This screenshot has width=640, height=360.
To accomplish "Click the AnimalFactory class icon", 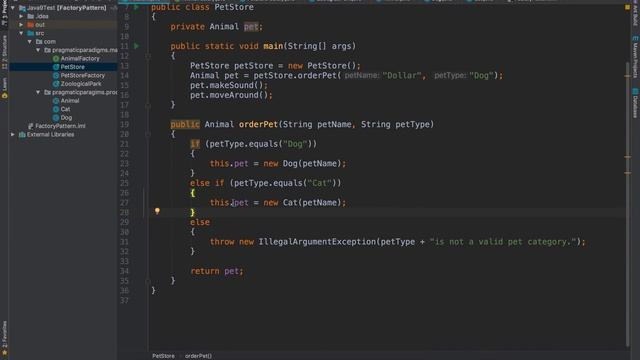I will (x=56, y=58).
